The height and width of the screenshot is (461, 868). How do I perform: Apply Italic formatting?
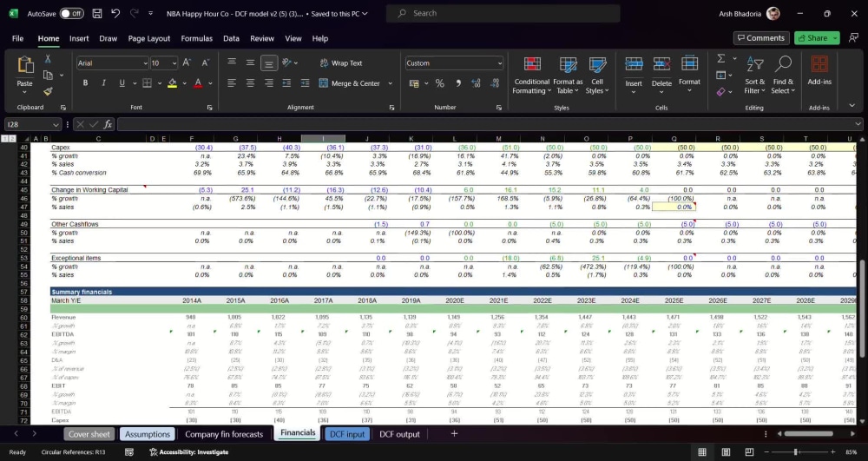(103, 83)
